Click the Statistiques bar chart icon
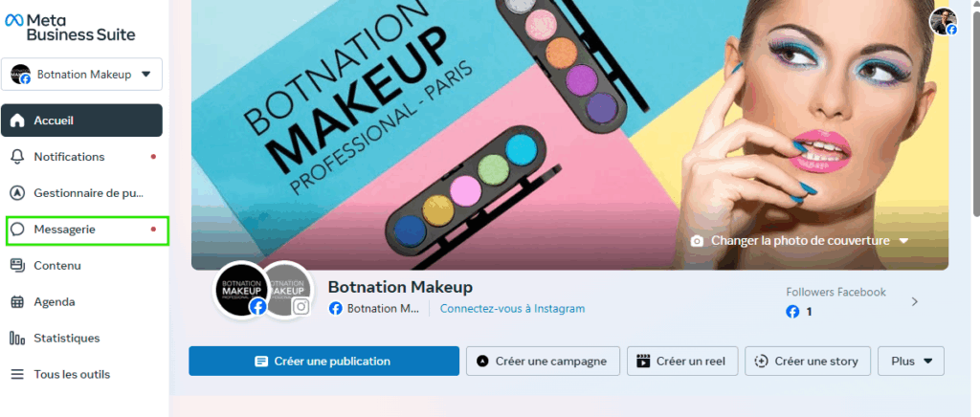 point(17,339)
